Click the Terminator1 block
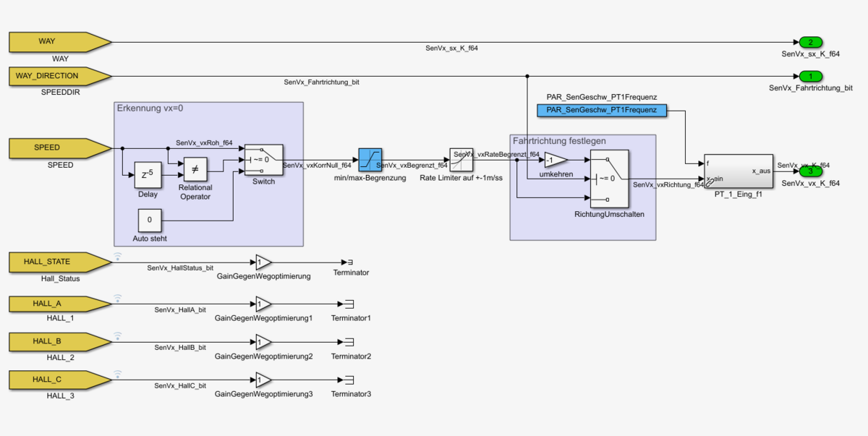The image size is (868, 436). pyautogui.click(x=349, y=303)
